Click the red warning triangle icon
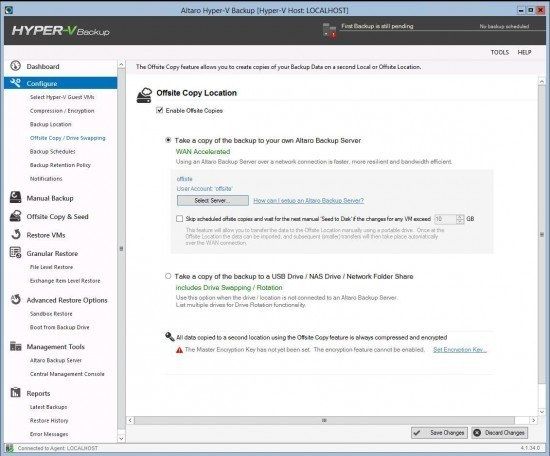The image size is (550, 456). pyautogui.click(x=179, y=350)
